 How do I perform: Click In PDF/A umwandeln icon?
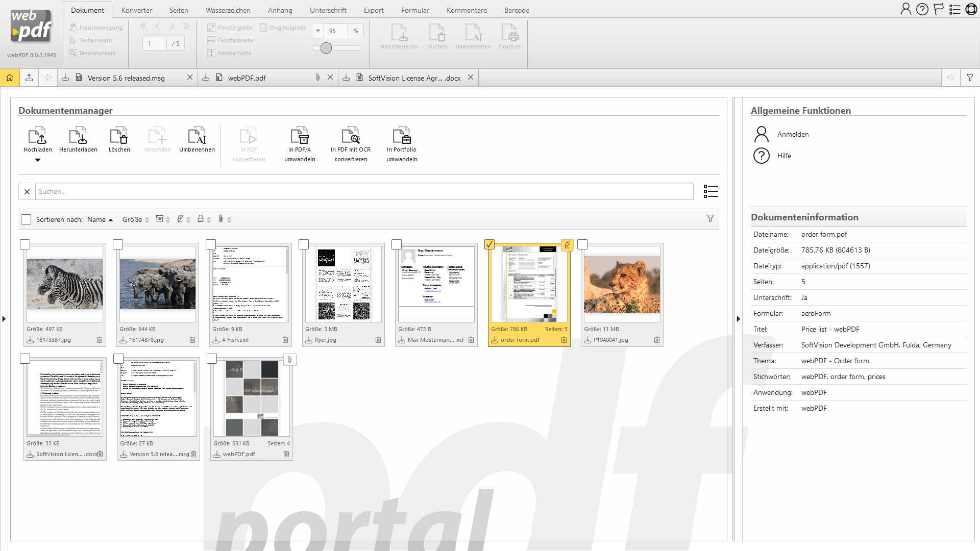click(x=300, y=136)
